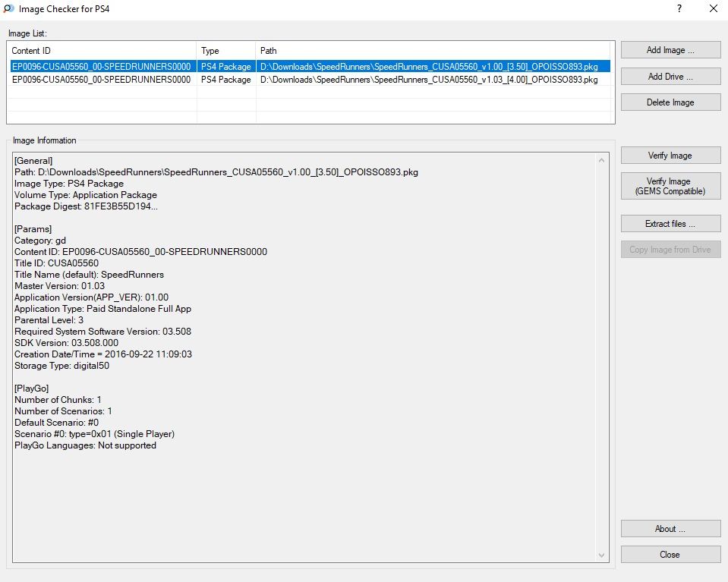728x582 pixels.
Task: Sort list by Content ID column header
Action: (x=102, y=51)
